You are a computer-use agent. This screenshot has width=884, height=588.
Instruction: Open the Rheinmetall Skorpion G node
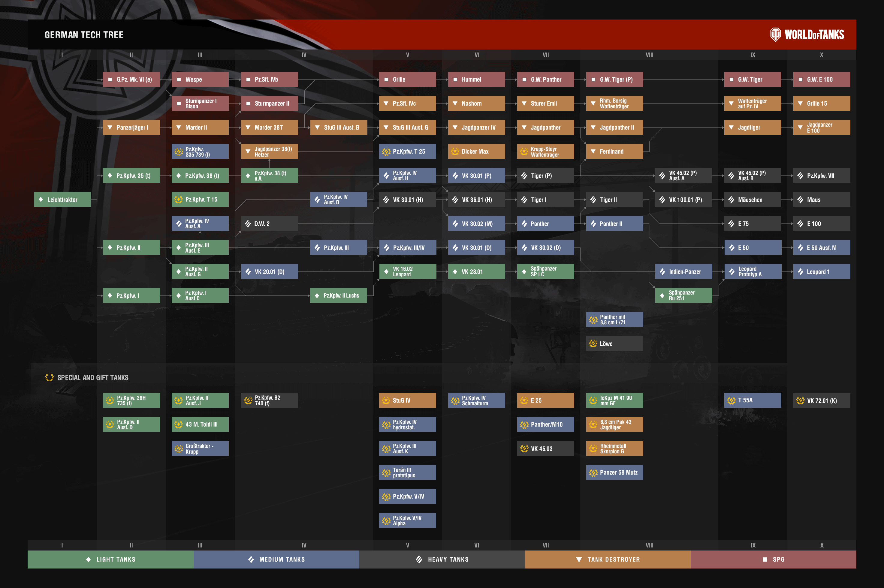coord(615,448)
